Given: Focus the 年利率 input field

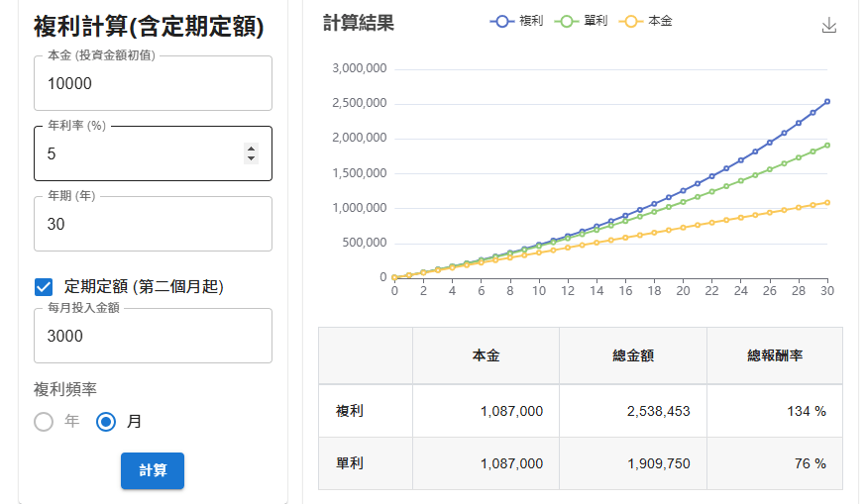Looking at the screenshot, I should (x=153, y=153).
